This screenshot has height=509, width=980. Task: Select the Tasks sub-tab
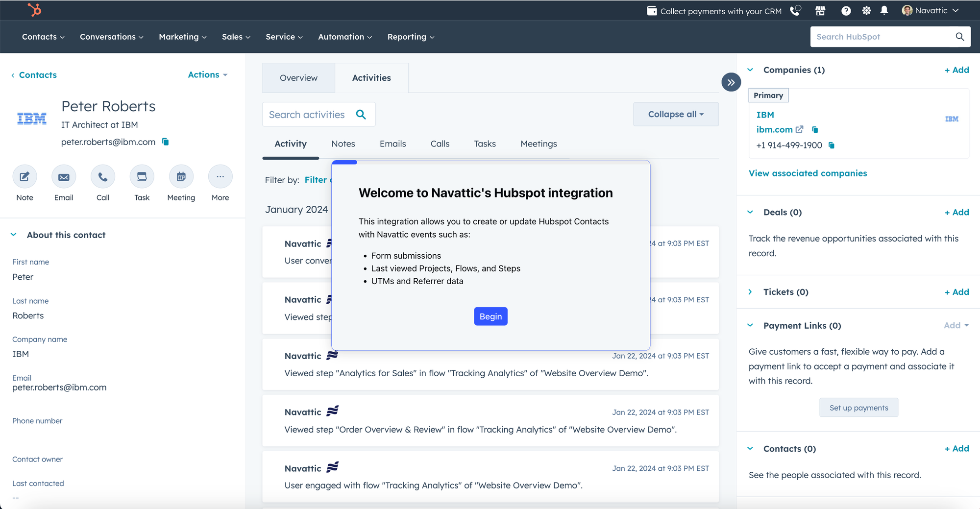click(x=485, y=144)
